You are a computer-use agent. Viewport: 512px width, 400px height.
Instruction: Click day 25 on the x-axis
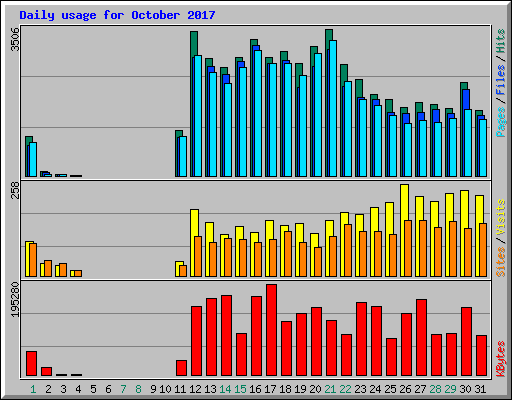pyautogui.click(x=390, y=389)
